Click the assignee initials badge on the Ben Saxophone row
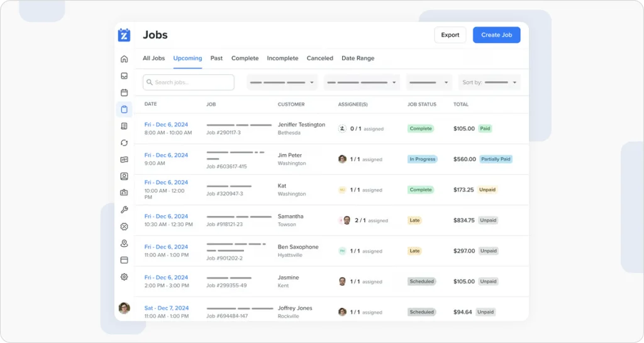 [342, 251]
